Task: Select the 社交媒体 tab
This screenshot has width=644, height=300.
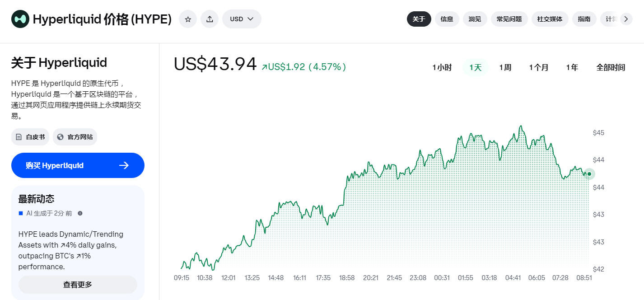Action: (x=550, y=19)
